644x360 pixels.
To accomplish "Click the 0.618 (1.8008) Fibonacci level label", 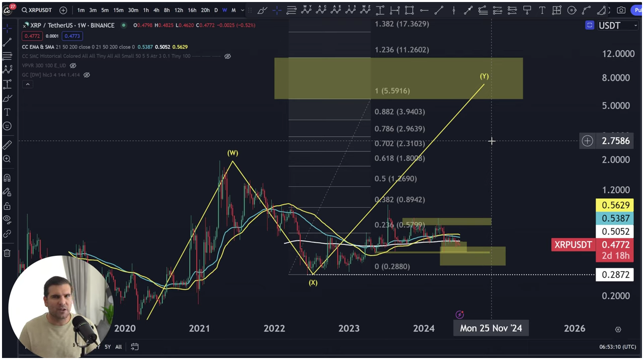I will [399, 158].
